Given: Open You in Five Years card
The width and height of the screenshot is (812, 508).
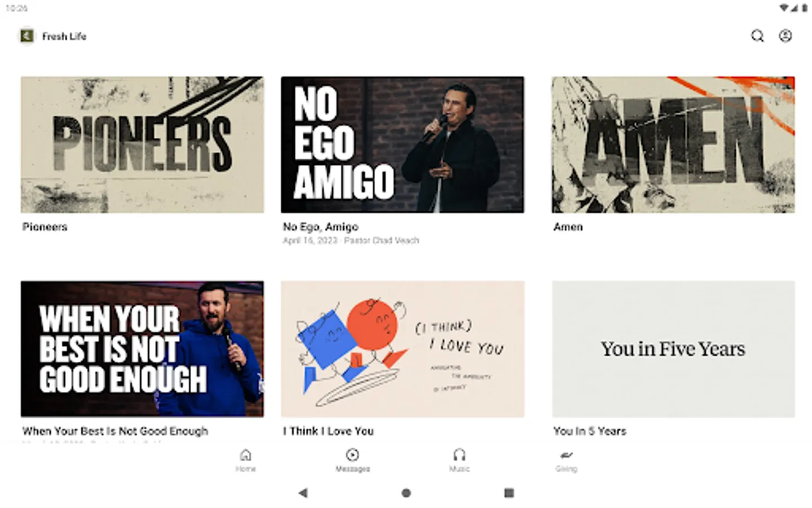Looking at the screenshot, I should click(673, 349).
